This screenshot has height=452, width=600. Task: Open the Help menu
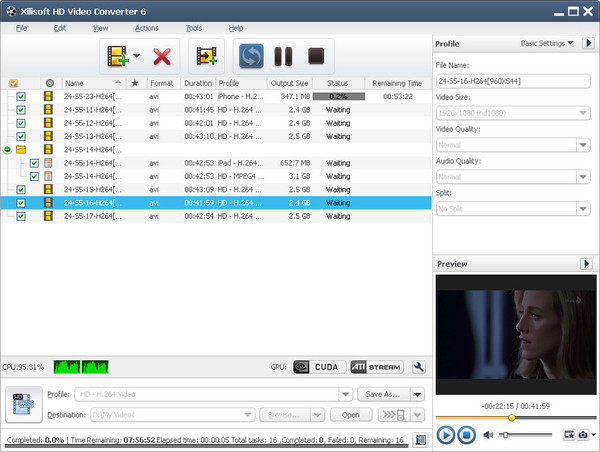coord(236,28)
